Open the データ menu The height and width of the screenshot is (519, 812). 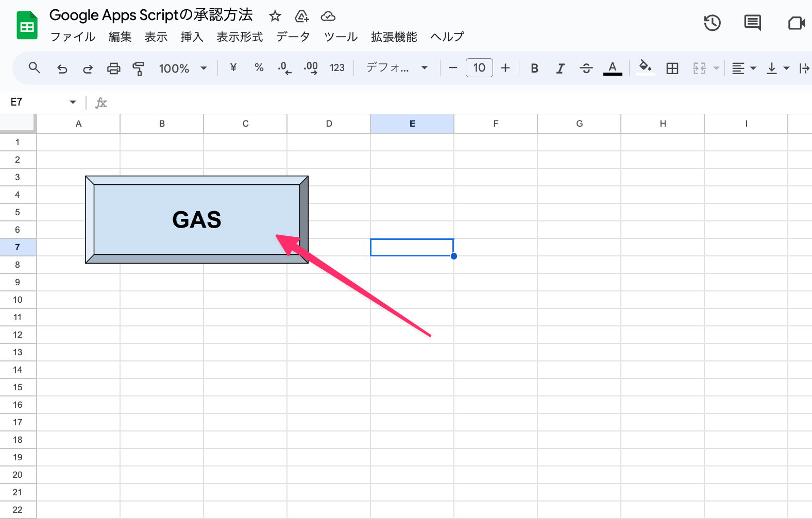click(x=293, y=37)
